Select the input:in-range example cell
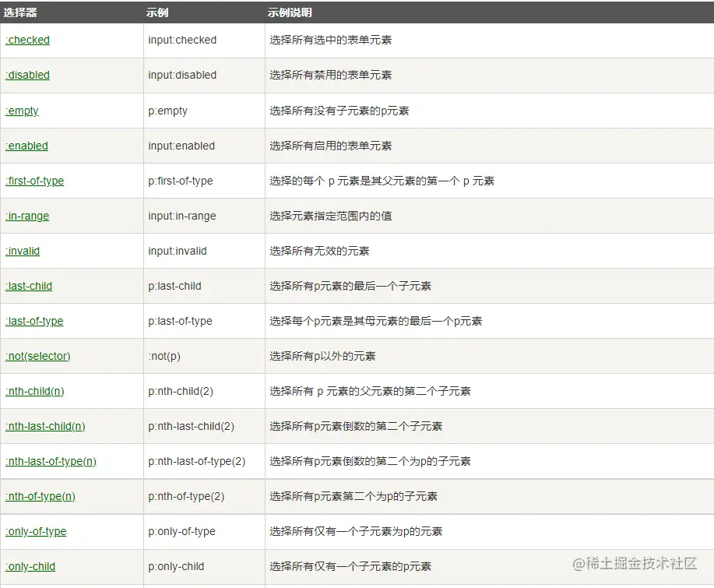Screen dimensions: 714x588 click(205, 216)
